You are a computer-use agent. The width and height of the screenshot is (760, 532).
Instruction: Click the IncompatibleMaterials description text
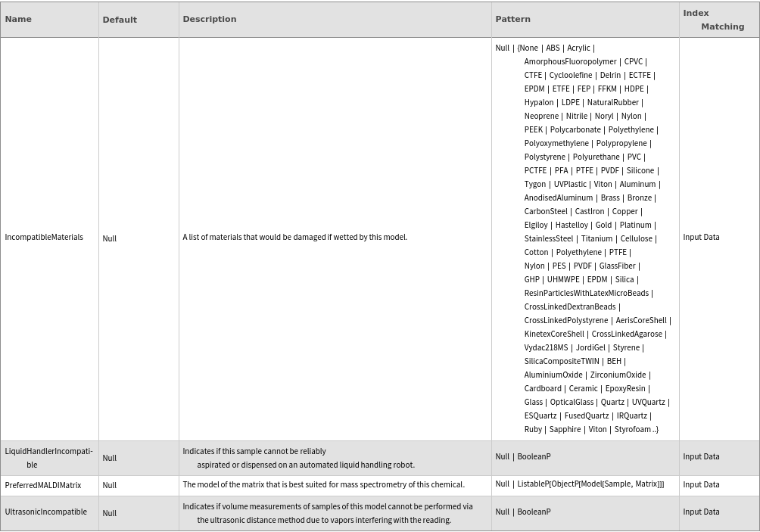tap(294, 238)
